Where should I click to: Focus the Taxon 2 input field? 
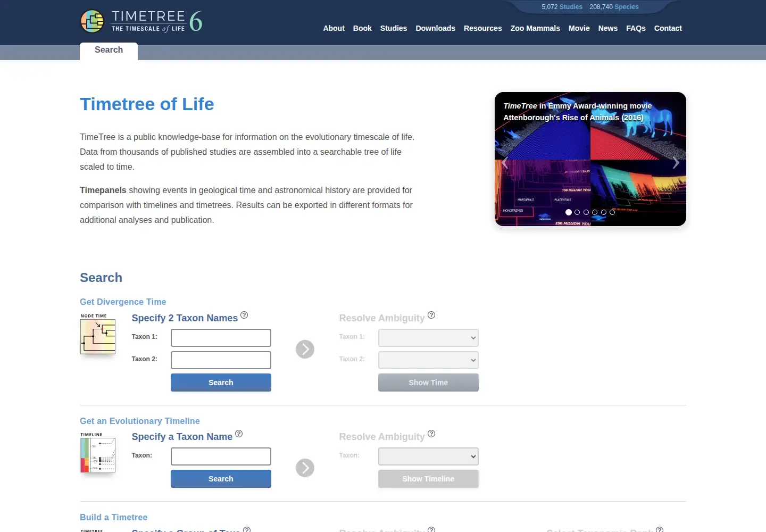221,360
